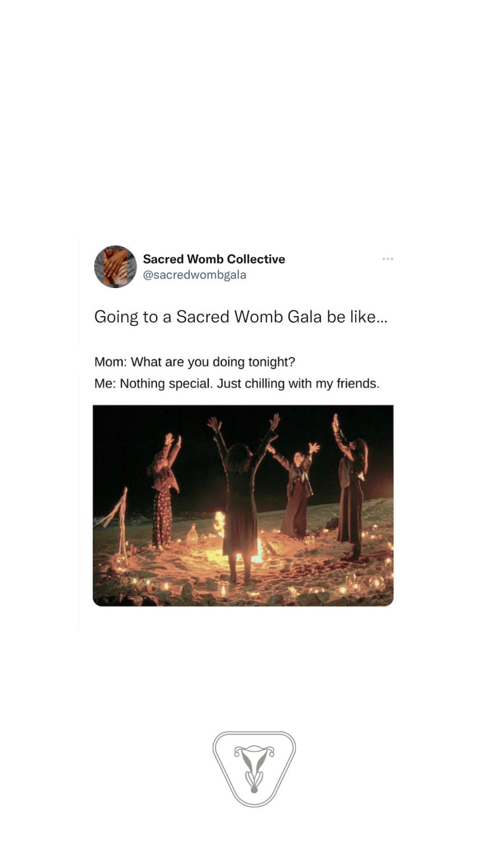Click the "Mom: What are you doing tonight?" line
Image resolution: width=488 pixels, height=868 pixels.
194,362
